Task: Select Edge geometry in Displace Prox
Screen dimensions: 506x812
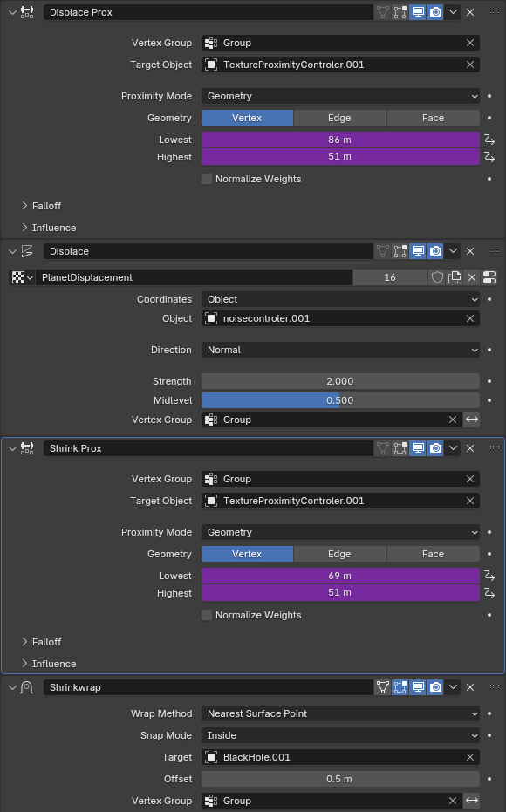Action: (339, 118)
